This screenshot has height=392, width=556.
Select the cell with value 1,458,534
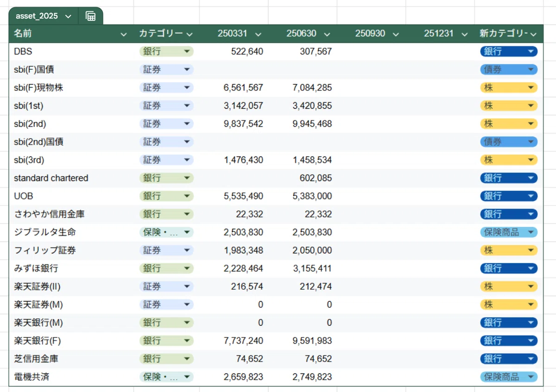[x=303, y=160]
